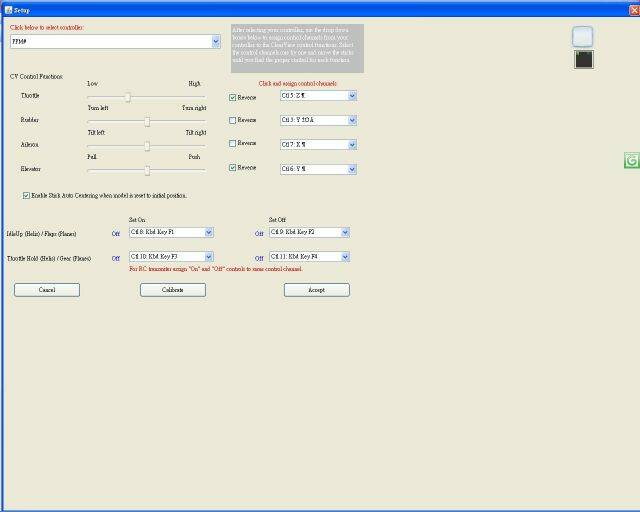The height and width of the screenshot is (512, 640).
Task: Expand the Rudder control channel dropdown
Action: pyautogui.click(x=352, y=120)
